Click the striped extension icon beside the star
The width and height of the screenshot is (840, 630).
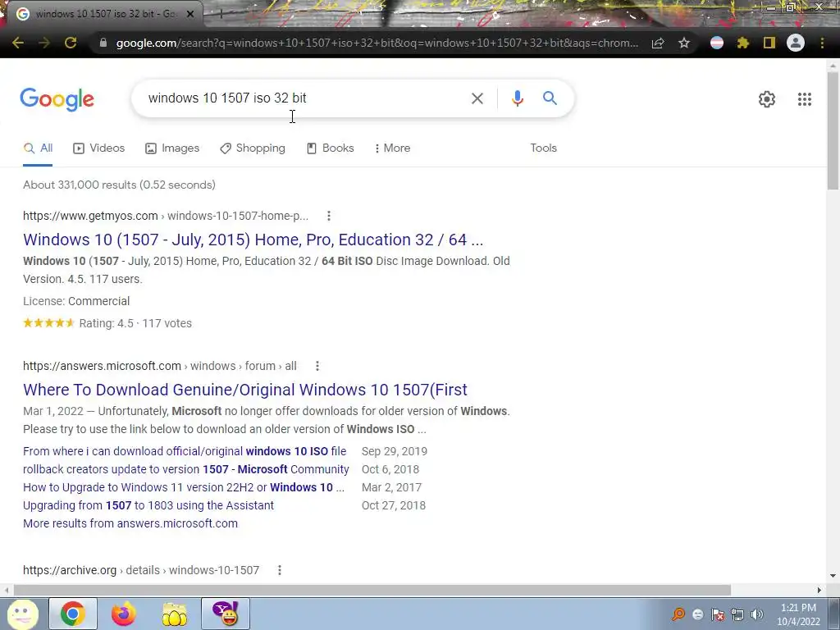click(x=717, y=43)
